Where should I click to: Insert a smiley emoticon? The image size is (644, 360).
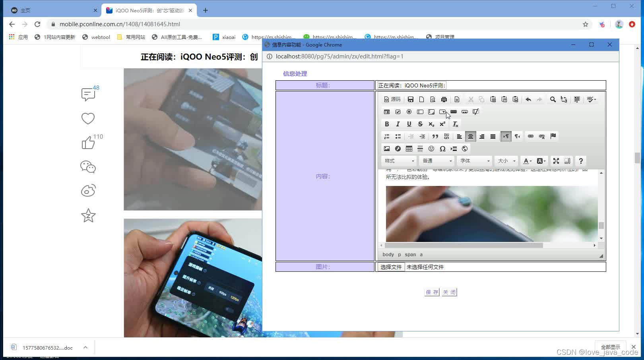(431, 149)
